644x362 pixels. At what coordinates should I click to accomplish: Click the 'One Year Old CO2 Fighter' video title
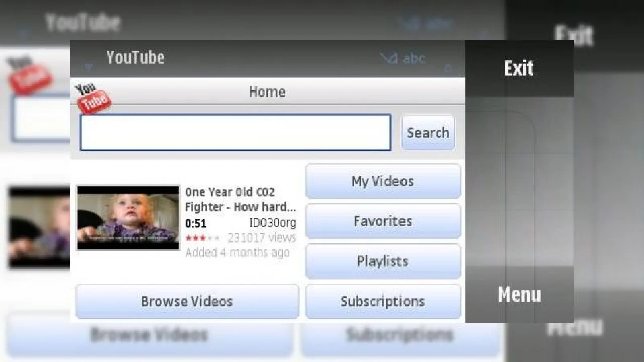[240, 200]
